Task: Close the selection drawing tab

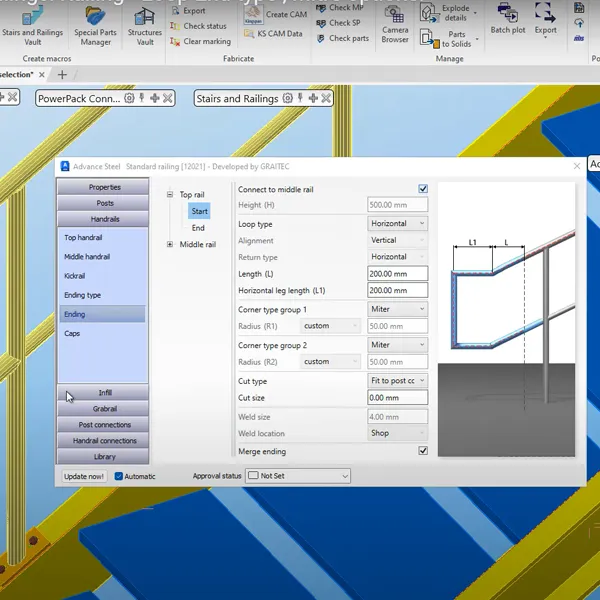Action: click(x=42, y=75)
